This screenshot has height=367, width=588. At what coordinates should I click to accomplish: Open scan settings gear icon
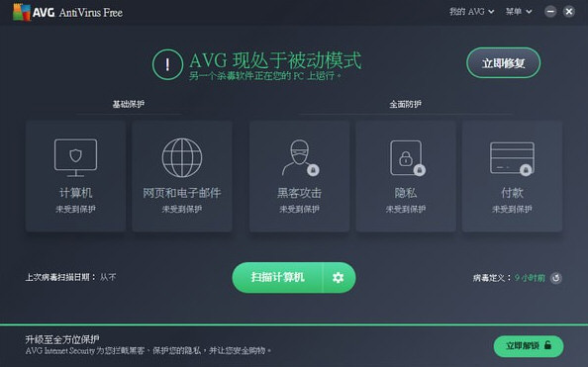point(339,277)
